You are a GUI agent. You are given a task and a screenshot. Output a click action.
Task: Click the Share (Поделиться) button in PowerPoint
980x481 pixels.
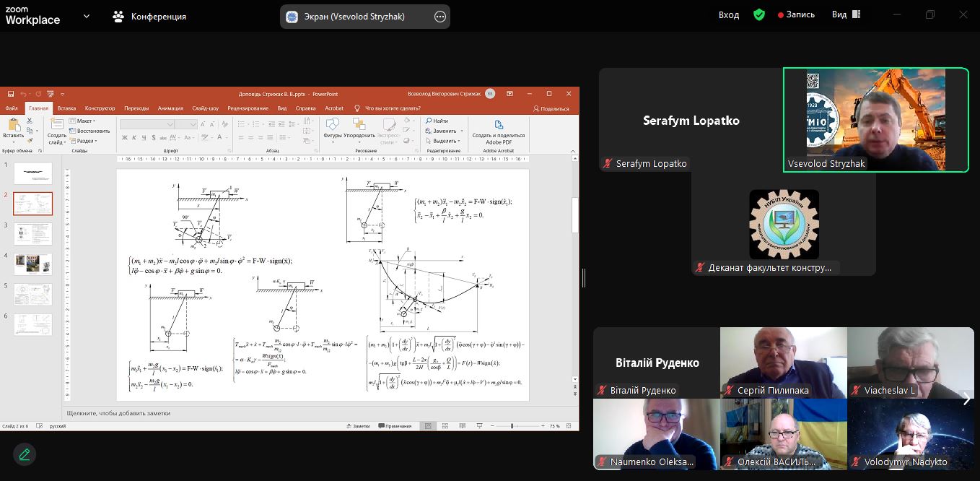tap(551, 108)
